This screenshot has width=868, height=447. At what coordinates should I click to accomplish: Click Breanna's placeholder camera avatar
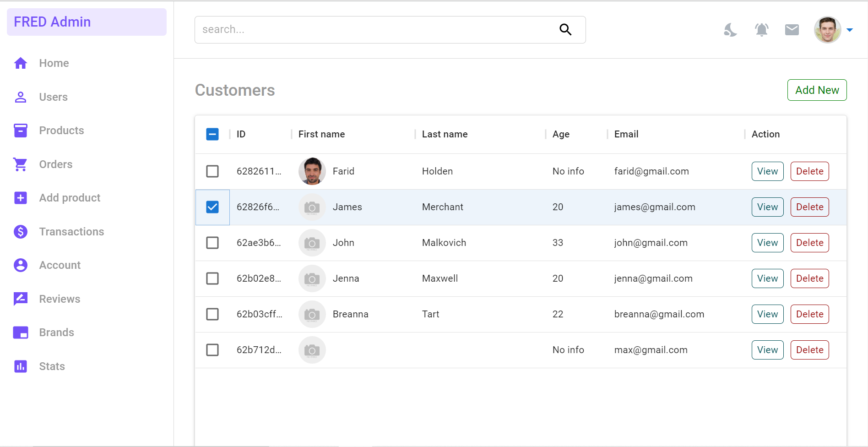click(312, 314)
